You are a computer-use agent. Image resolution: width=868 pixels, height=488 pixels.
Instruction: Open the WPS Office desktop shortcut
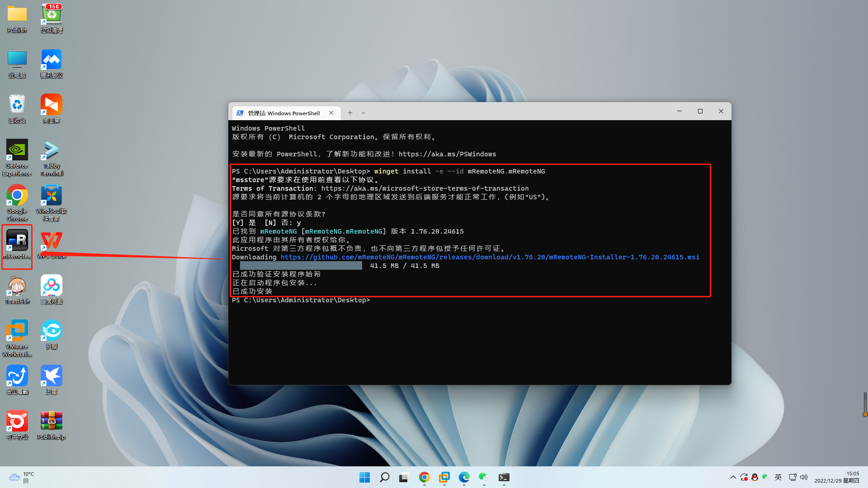pyautogui.click(x=52, y=241)
